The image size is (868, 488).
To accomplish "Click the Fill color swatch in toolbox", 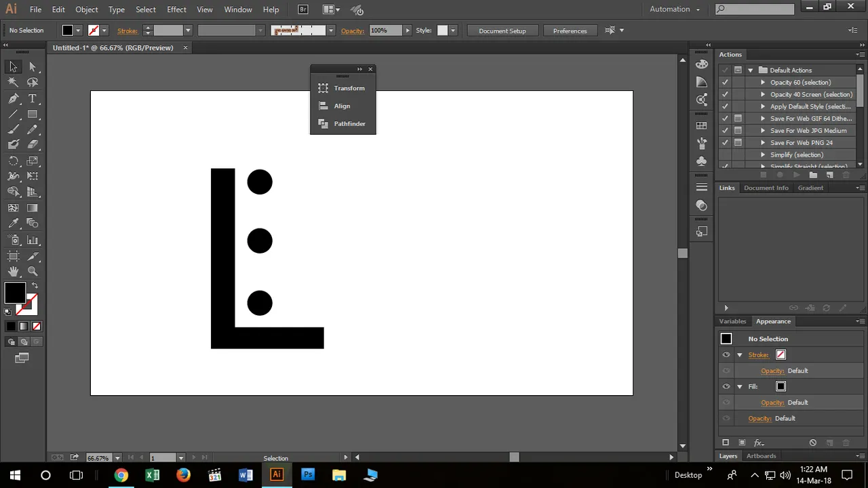I will [x=15, y=293].
